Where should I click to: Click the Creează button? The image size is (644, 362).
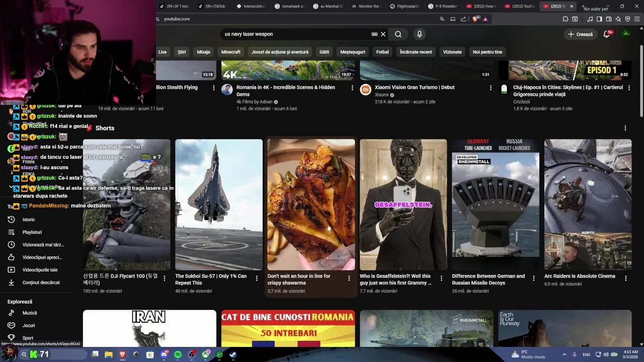[580, 34]
